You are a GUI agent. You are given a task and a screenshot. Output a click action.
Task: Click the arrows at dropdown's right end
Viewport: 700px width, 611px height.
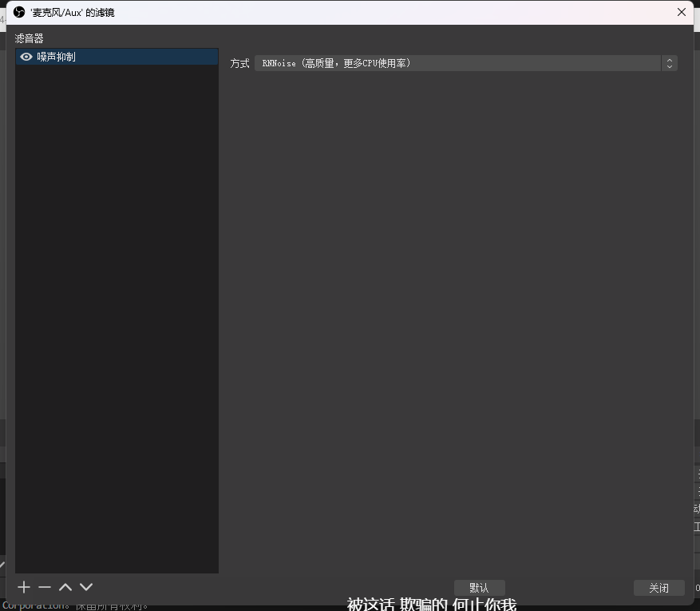669,63
